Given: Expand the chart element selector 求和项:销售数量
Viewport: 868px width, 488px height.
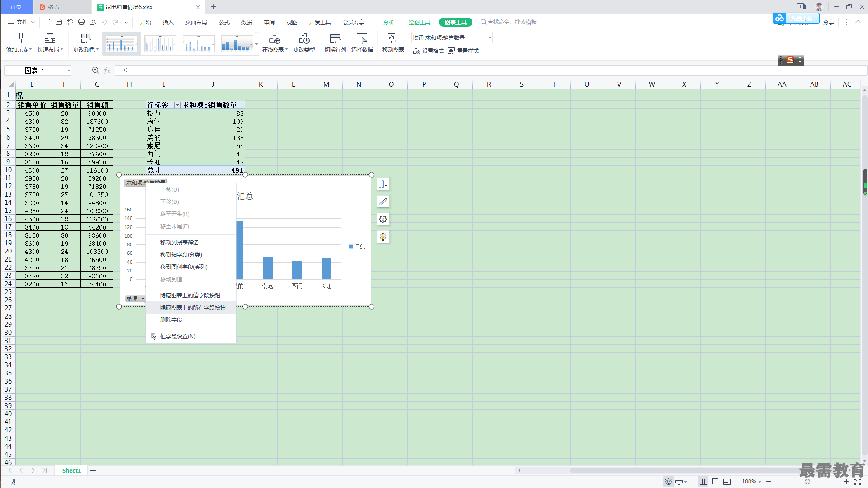Looking at the screenshot, I should (489, 38).
